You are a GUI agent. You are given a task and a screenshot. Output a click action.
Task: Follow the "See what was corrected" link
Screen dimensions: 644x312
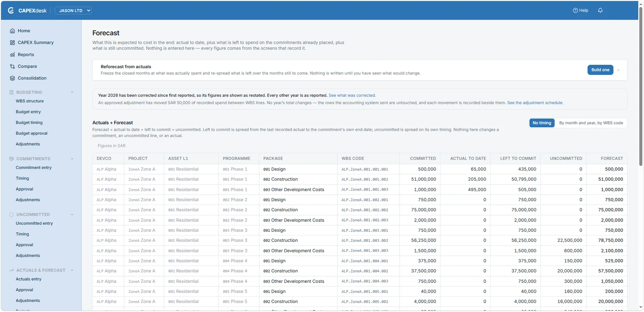pyautogui.click(x=352, y=96)
